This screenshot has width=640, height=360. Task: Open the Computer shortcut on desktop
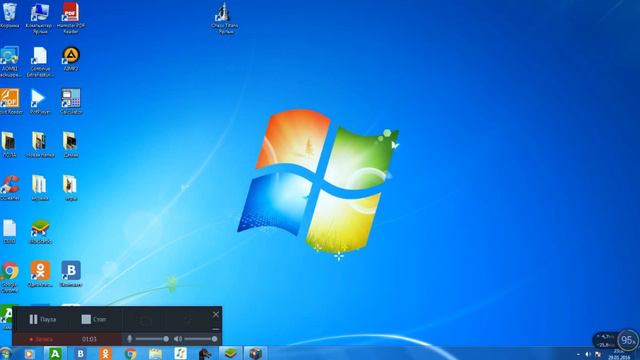pyautogui.click(x=40, y=18)
